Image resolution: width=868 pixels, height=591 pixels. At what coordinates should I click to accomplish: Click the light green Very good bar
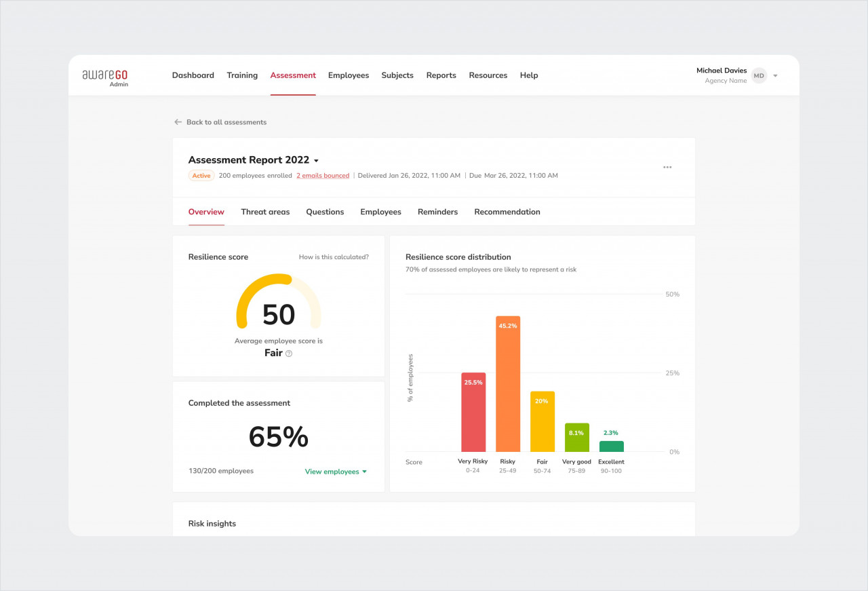577,438
